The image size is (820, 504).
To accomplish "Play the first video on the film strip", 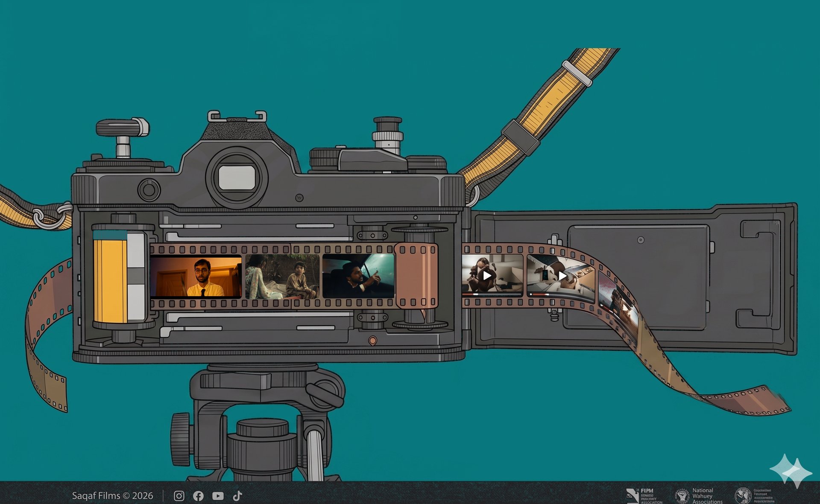I will pyautogui.click(x=487, y=276).
